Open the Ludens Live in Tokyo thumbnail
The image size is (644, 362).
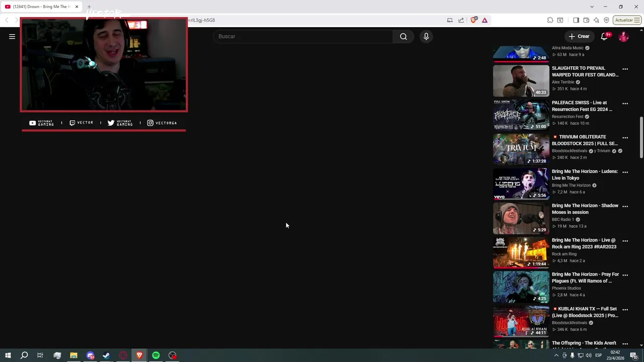point(521,184)
